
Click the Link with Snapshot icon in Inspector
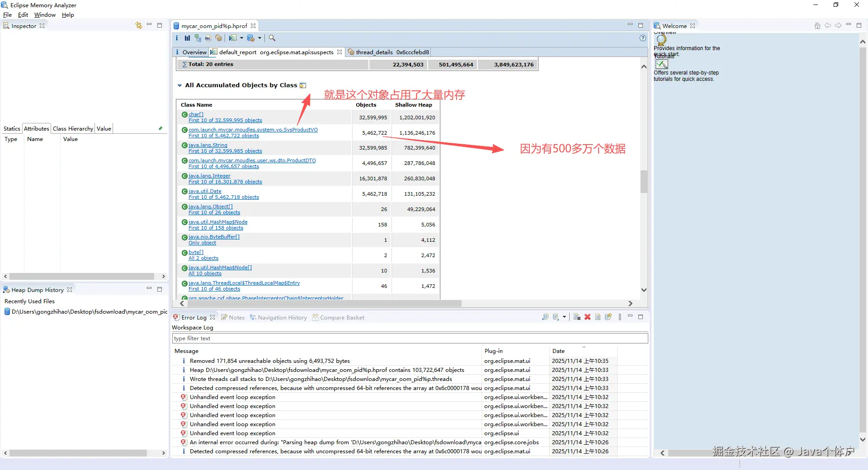pyautogui.click(x=138, y=25)
